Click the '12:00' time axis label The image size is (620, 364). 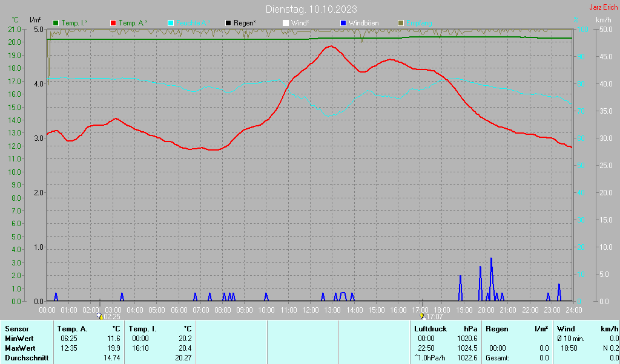(311, 310)
